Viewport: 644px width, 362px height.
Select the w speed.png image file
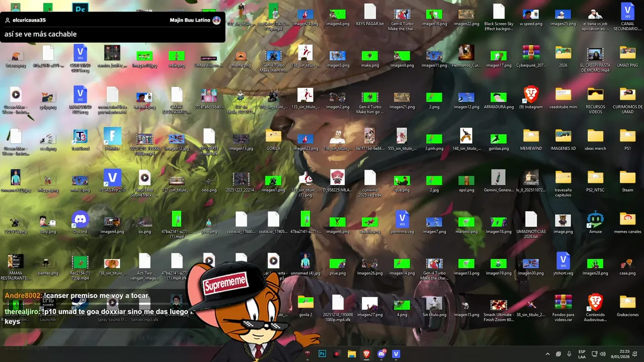(531, 15)
